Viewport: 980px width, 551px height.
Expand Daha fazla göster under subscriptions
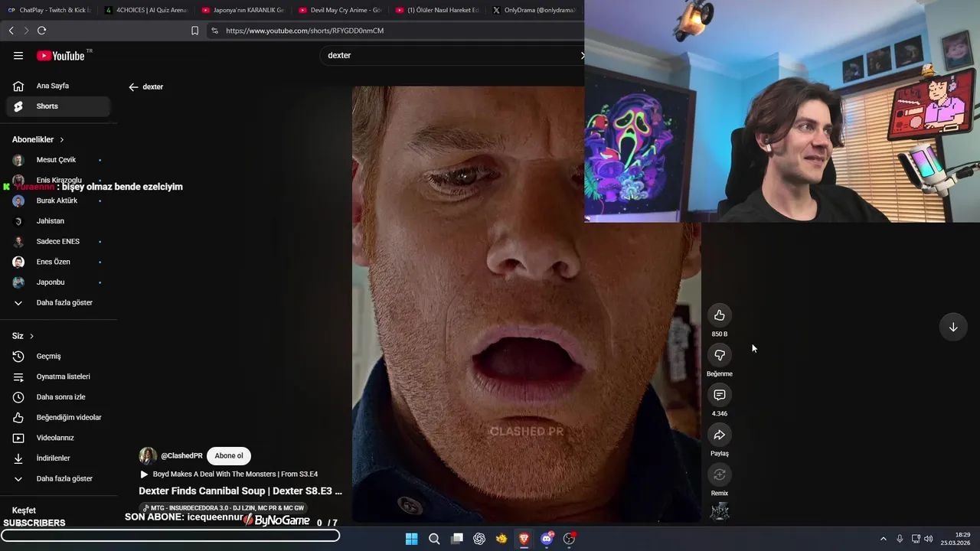[x=59, y=302]
